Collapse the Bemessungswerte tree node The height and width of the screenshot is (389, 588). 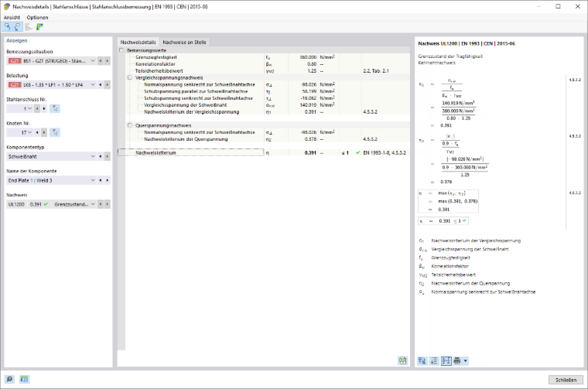(121, 50)
